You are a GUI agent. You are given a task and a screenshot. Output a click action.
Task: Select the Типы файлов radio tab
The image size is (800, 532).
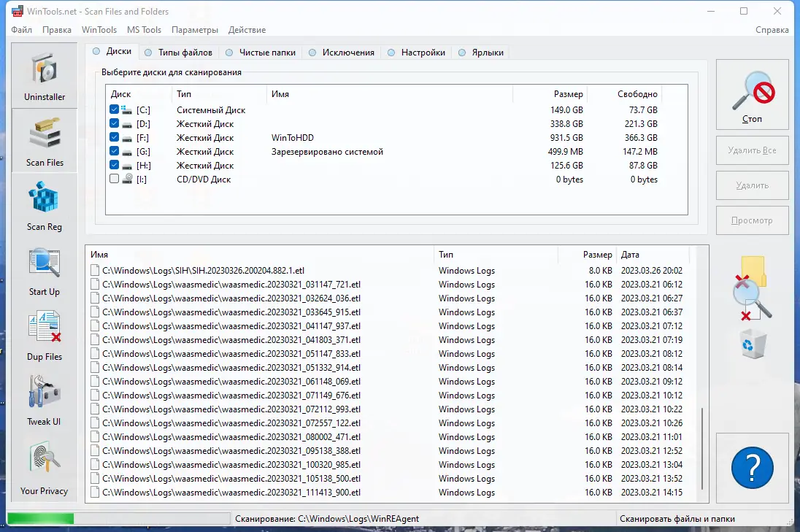[178, 52]
